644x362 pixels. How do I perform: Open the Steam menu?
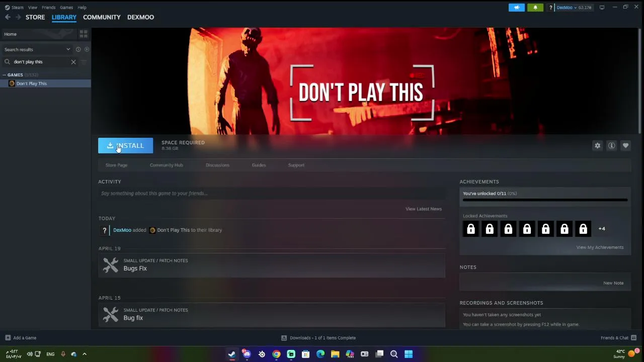coord(18,8)
